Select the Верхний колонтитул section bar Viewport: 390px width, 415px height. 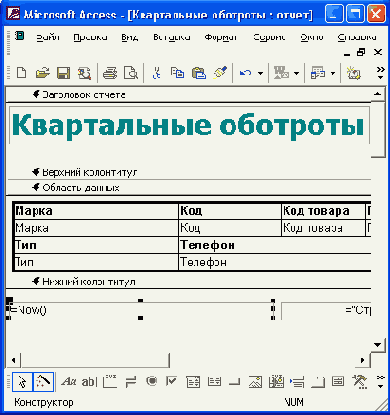(188, 172)
